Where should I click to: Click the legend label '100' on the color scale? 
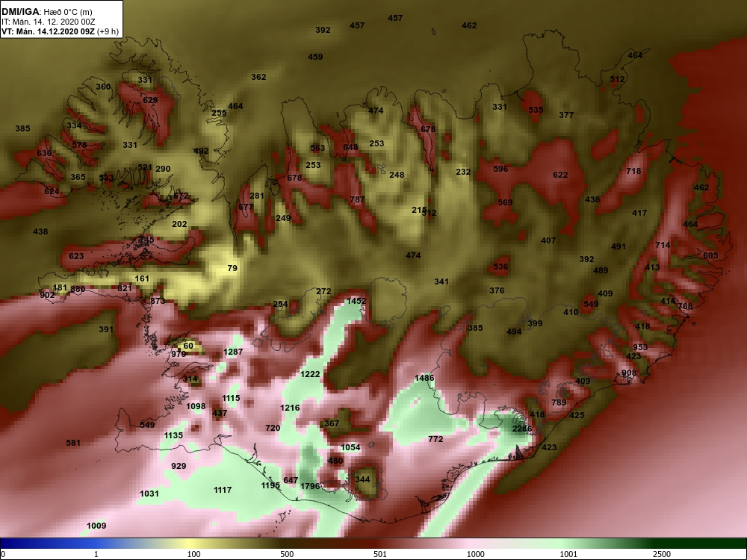(x=193, y=554)
